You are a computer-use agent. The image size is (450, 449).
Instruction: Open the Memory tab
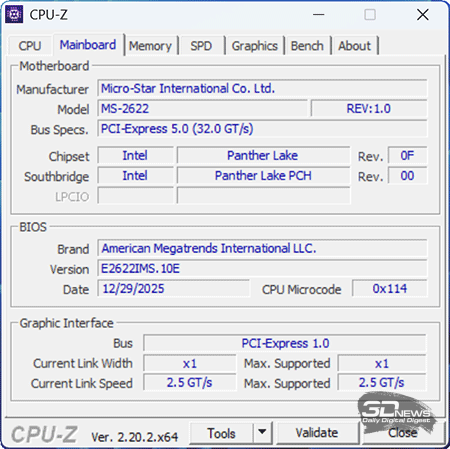point(150,46)
